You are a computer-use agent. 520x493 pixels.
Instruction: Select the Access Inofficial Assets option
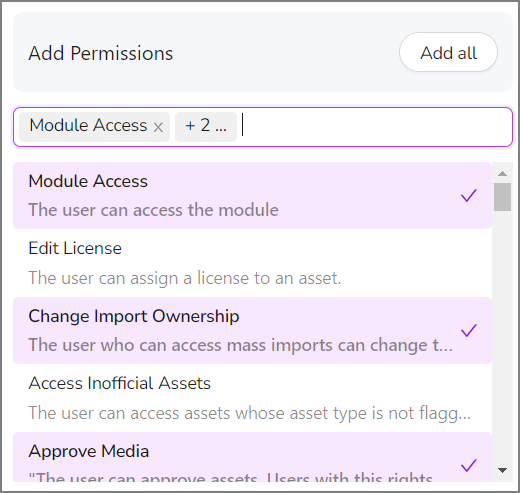252,398
